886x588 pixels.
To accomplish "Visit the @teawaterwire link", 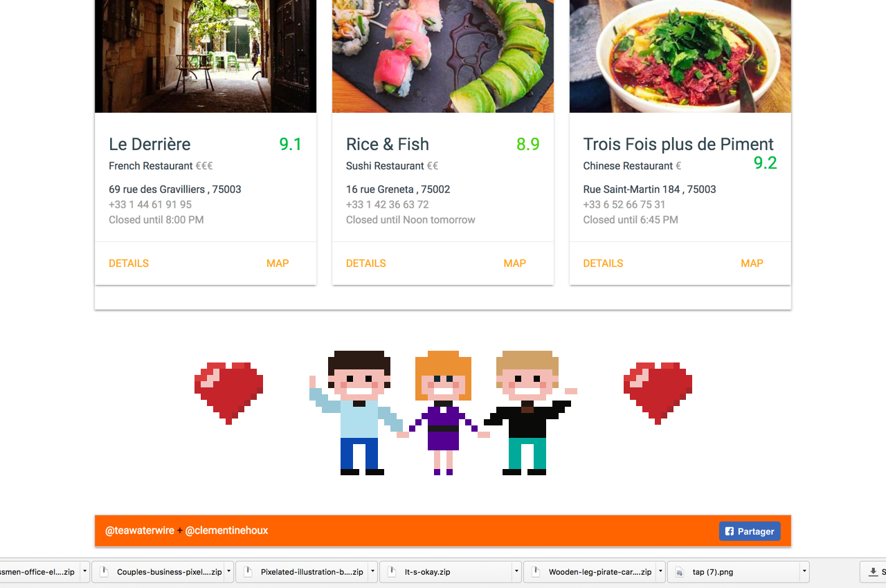I will [x=140, y=531].
